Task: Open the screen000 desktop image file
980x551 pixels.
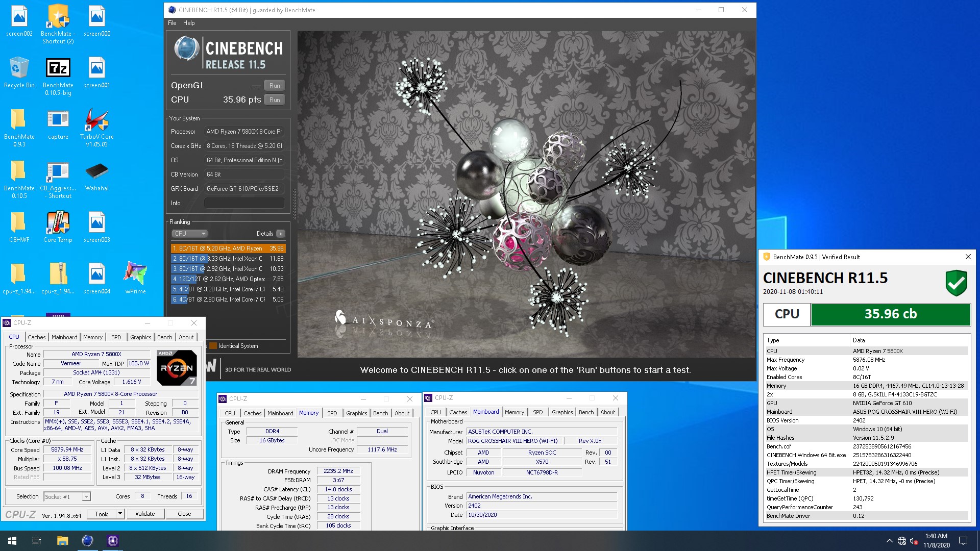Action: click(97, 21)
